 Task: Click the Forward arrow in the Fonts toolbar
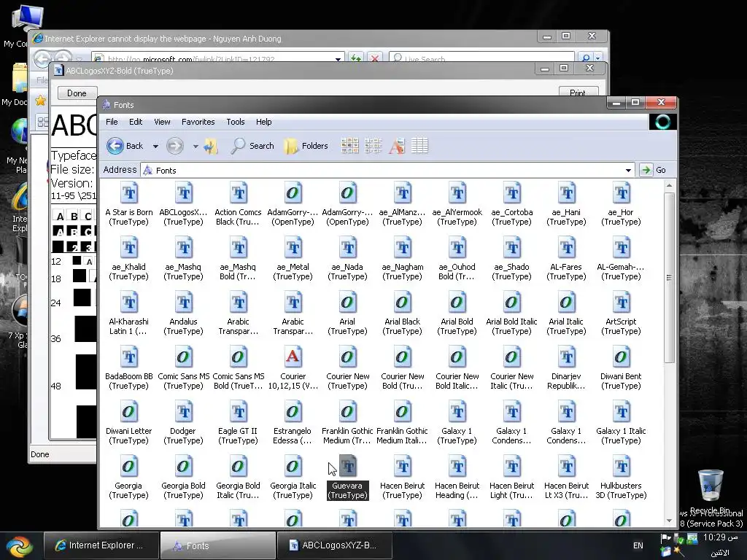[175, 146]
